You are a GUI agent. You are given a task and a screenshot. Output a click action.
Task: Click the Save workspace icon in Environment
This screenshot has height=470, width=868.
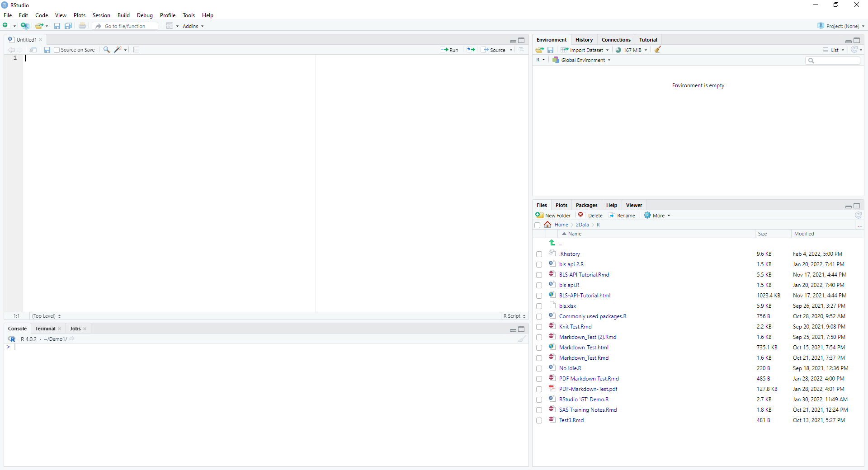point(550,50)
